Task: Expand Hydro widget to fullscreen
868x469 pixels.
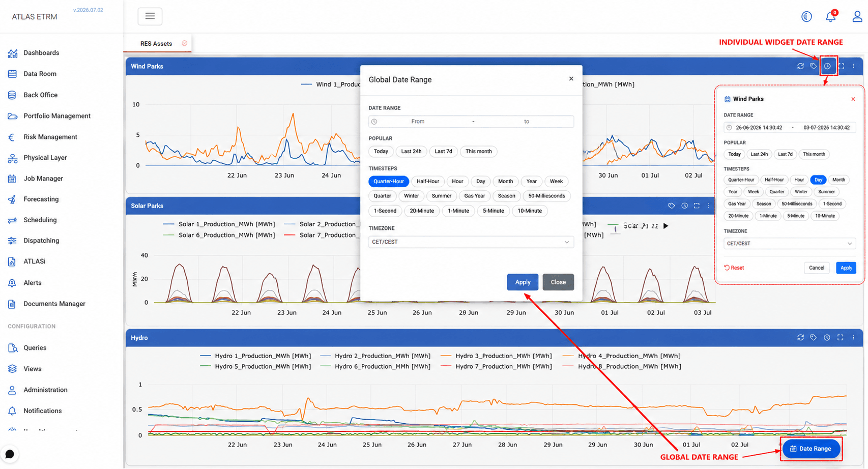Action: (x=841, y=338)
